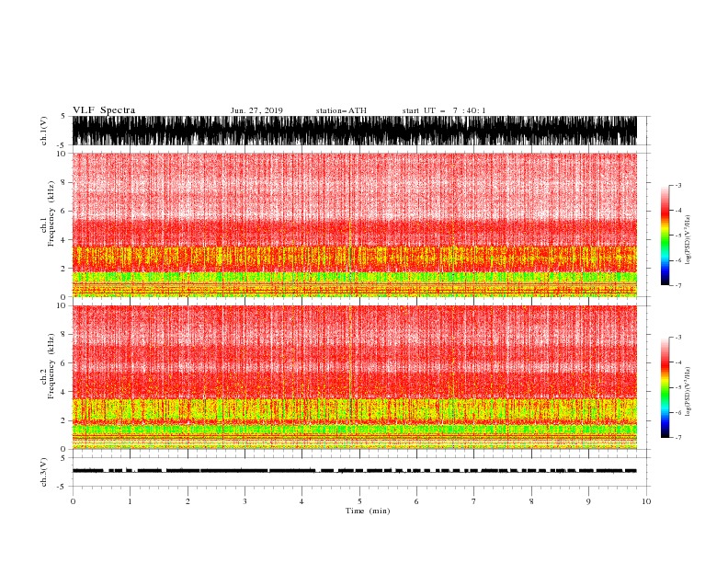Click the 'station=ATH' label
This screenshot has width=728, height=563.
[341, 110]
